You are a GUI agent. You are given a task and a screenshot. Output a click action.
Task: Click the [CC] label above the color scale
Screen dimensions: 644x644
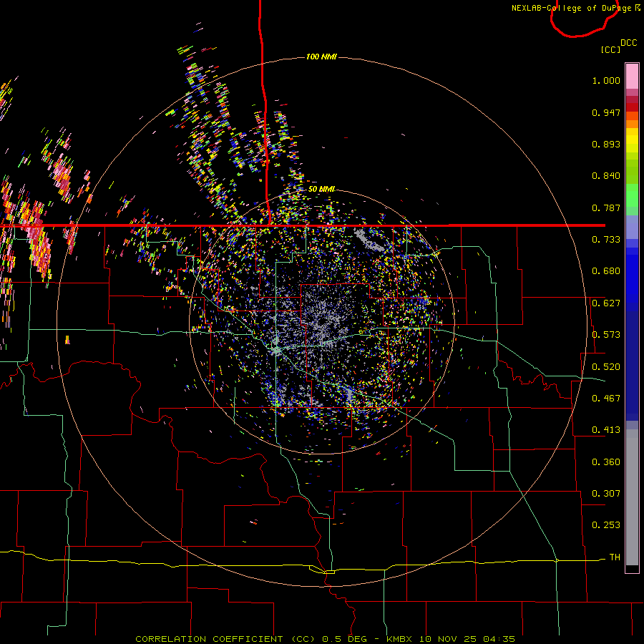point(610,49)
